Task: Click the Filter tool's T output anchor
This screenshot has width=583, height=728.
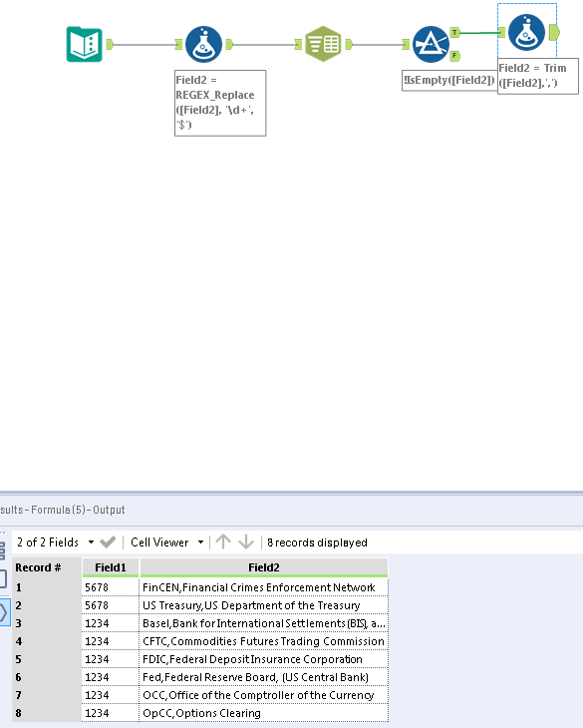Action: coord(455,33)
